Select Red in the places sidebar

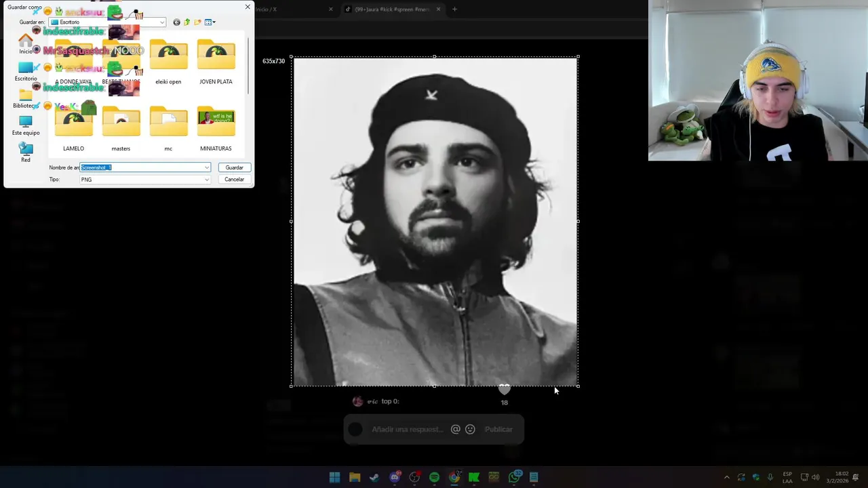(26, 152)
